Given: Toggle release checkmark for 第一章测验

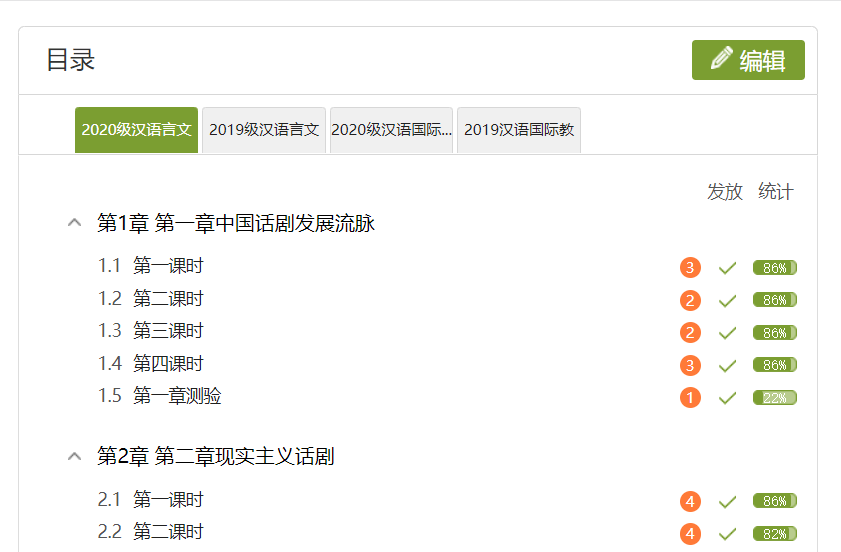Looking at the screenshot, I should tap(727, 398).
